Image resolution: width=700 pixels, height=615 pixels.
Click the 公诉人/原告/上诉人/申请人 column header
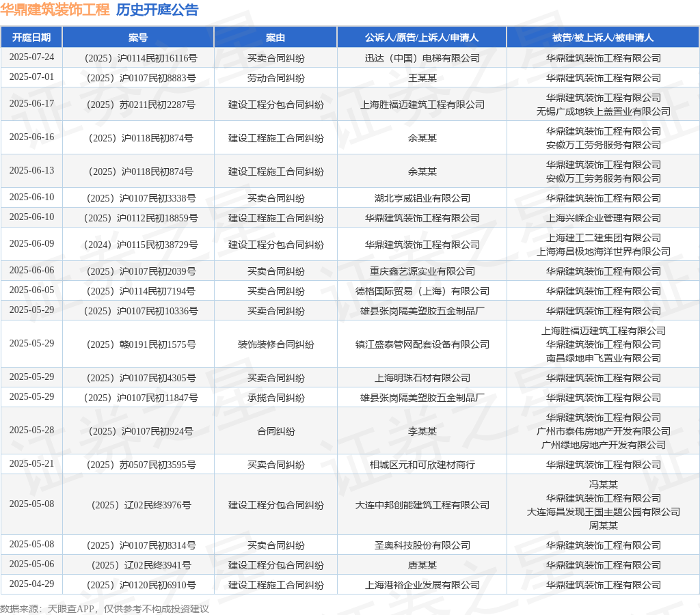point(422,38)
